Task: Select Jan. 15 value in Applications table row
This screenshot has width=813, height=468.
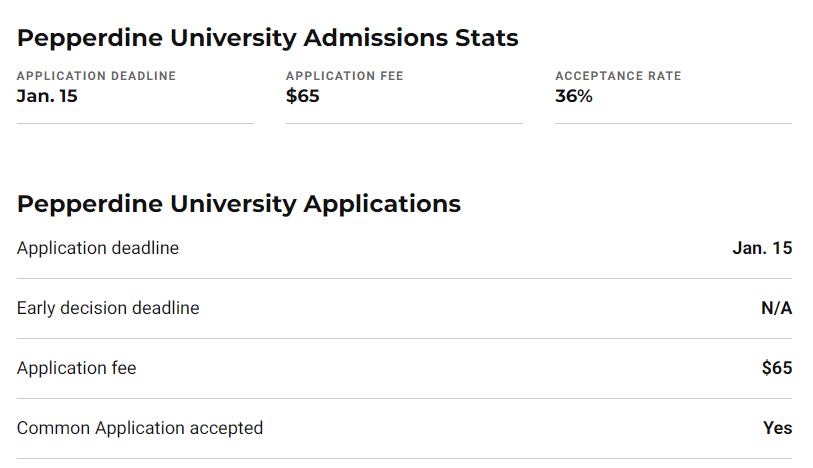Action: 762,248
